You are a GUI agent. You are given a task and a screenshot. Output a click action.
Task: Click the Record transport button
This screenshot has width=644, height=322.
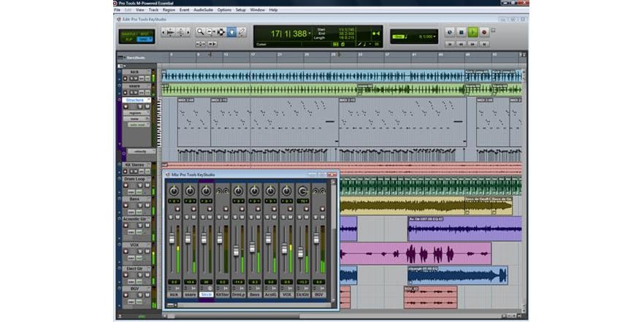tap(484, 32)
